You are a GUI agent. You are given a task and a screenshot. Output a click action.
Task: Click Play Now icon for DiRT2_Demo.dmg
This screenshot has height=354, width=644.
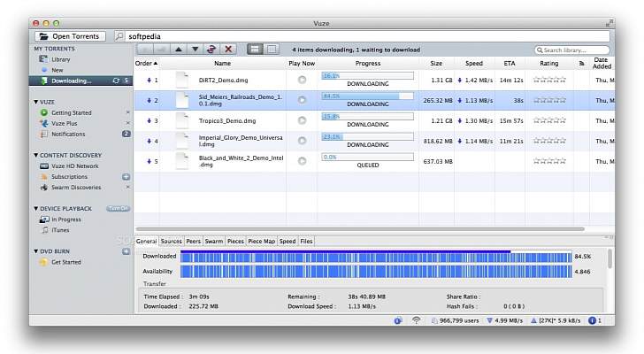tap(303, 80)
